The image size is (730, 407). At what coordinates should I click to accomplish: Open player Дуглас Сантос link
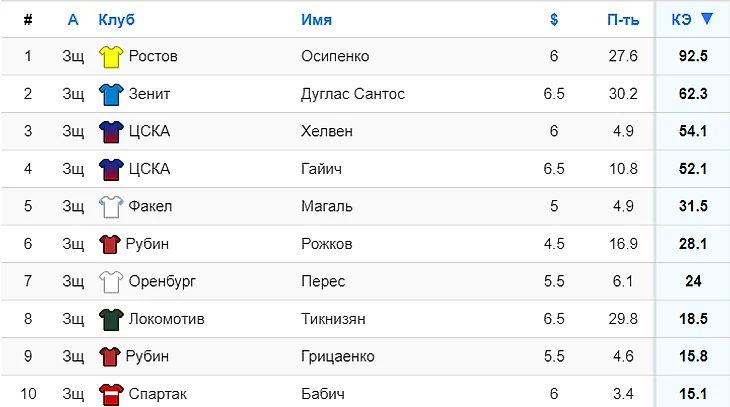pos(352,94)
